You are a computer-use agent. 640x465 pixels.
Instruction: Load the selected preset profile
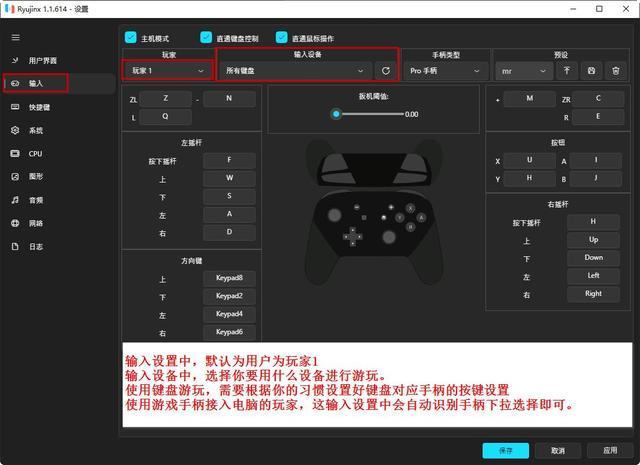click(567, 71)
